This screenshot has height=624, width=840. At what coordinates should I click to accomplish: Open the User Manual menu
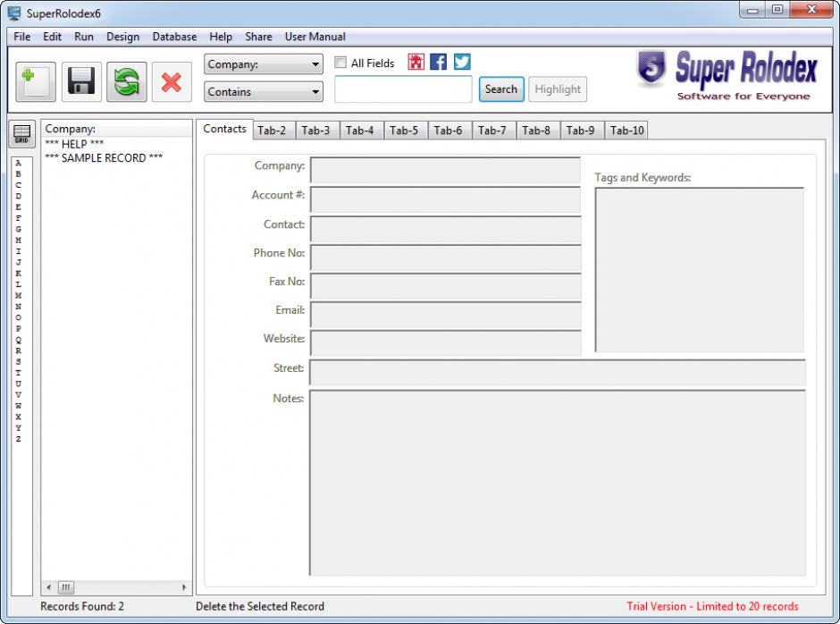[x=315, y=37]
